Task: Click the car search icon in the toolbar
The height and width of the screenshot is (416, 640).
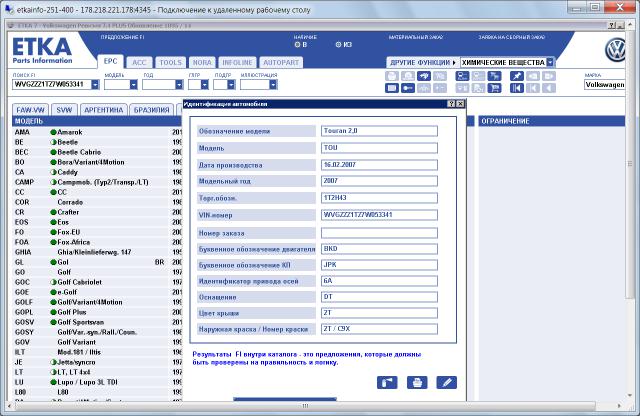Action: click(x=424, y=76)
